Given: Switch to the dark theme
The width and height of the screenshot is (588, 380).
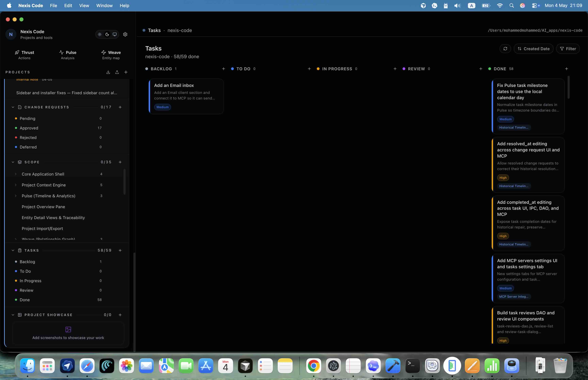Looking at the screenshot, I should pos(107,34).
